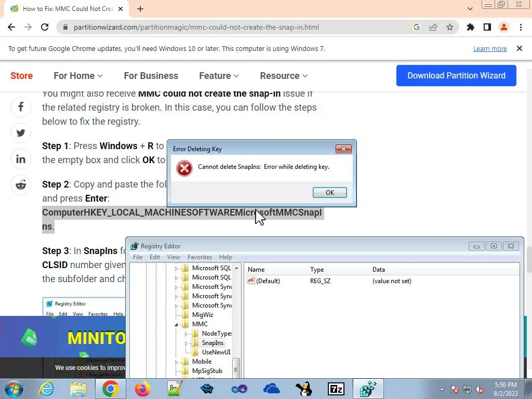
Task: Click the Reddit share icon
Action: [x=21, y=185]
